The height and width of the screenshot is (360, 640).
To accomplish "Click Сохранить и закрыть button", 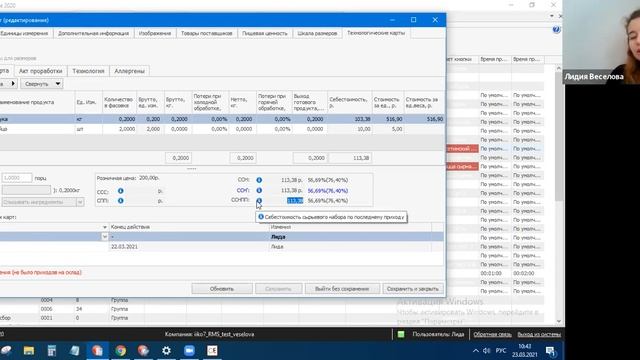I will coord(413,289).
